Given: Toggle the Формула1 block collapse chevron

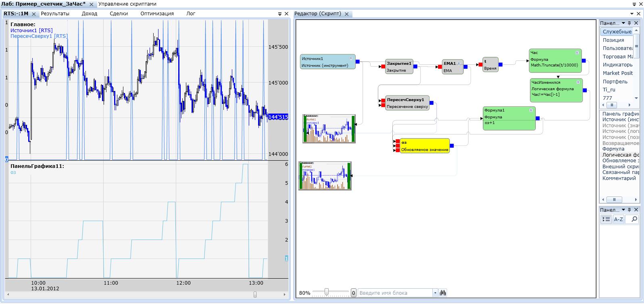Looking at the screenshot, I should click(x=531, y=110).
